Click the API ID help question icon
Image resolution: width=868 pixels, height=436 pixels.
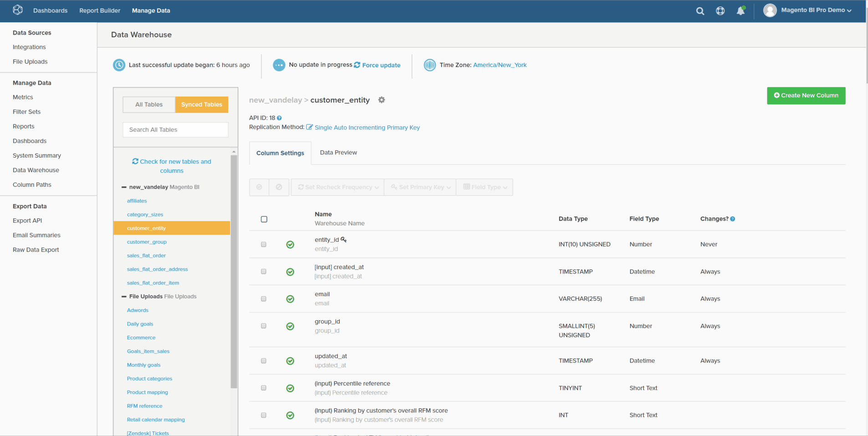(279, 118)
